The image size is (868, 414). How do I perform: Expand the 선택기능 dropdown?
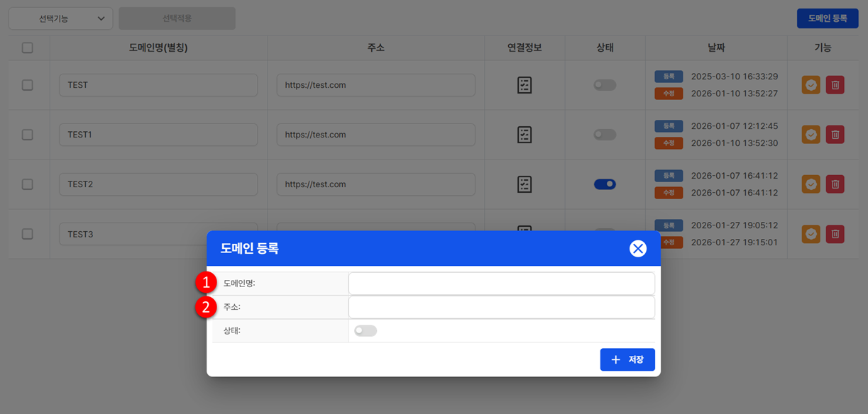click(61, 18)
